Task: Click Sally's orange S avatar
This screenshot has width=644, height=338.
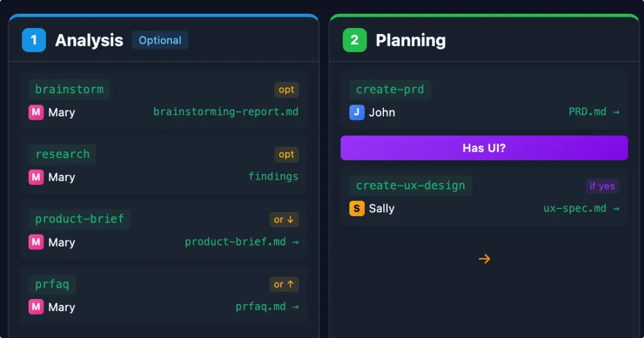Action: point(357,208)
